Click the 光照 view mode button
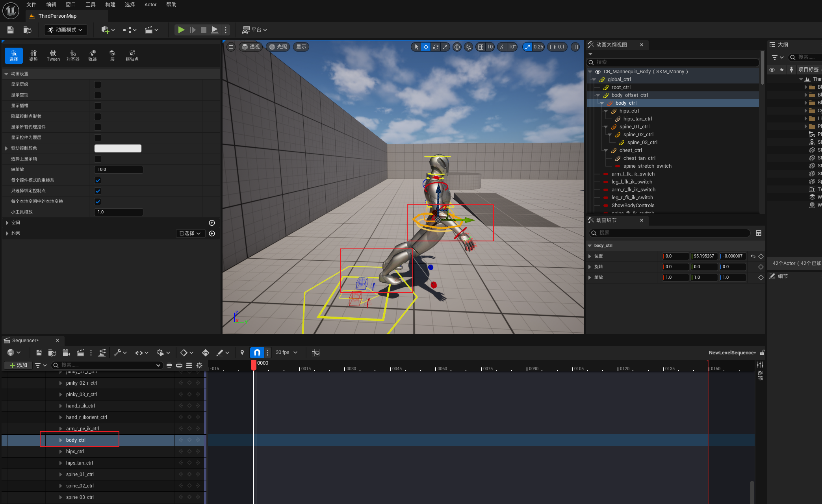The height and width of the screenshot is (504, 822). [x=278, y=47]
